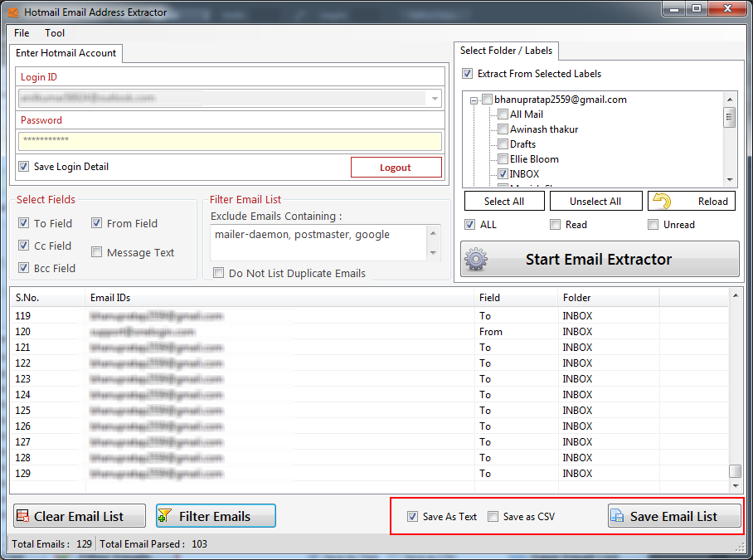Click the Email IDs column header
Screen dimensions: 753x560
tap(279, 298)
